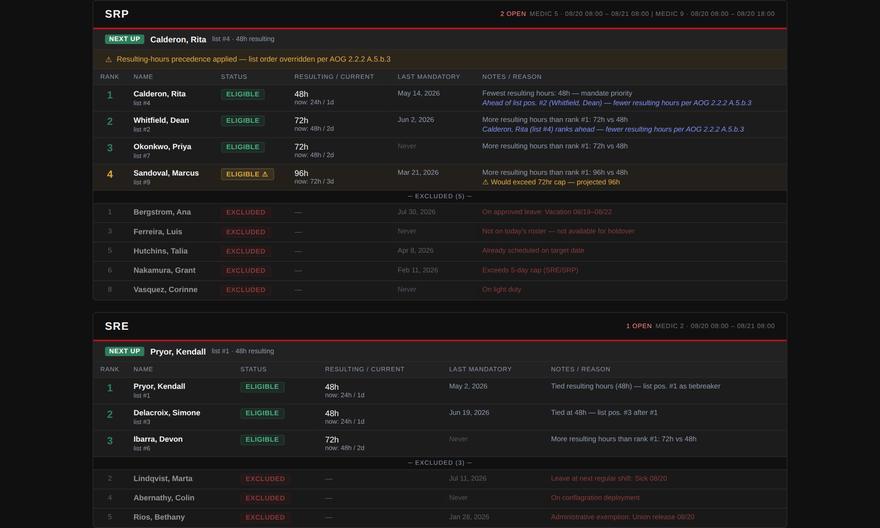Screen dimensions: 880x528
Task: Select rank 1 'Pryor, Kendall' table row name
Action: pos(159,387)
